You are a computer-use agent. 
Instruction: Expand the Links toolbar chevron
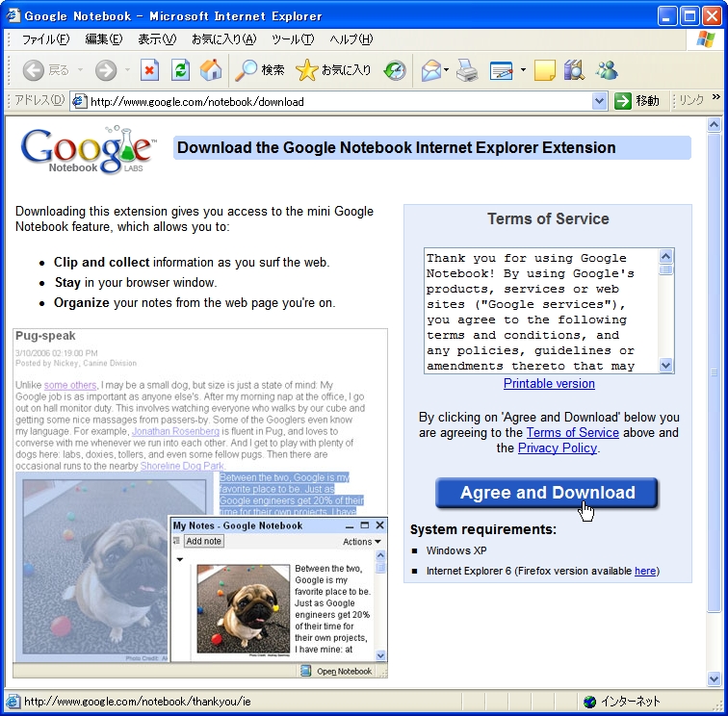pyautogui.click(x=716, y=96)
